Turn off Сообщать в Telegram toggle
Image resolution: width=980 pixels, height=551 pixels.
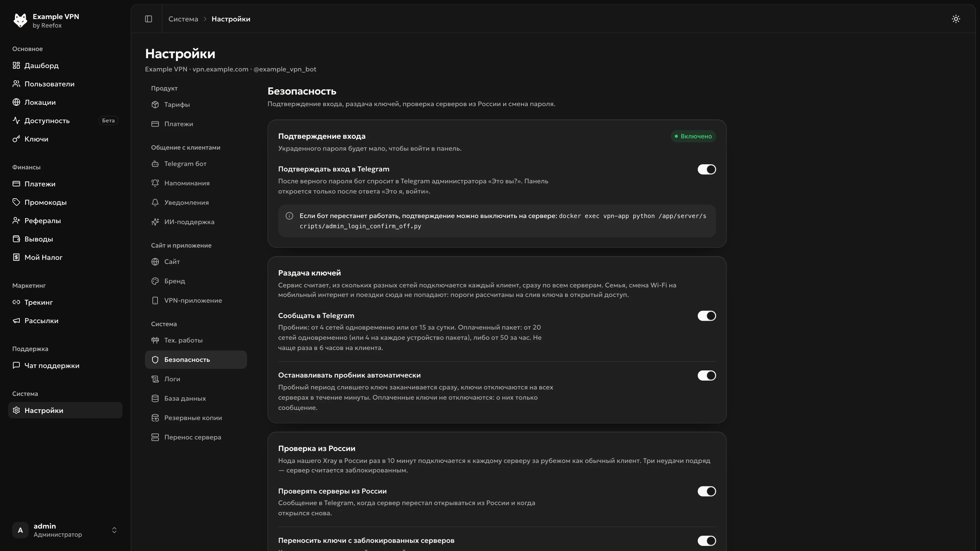[706, 316]
